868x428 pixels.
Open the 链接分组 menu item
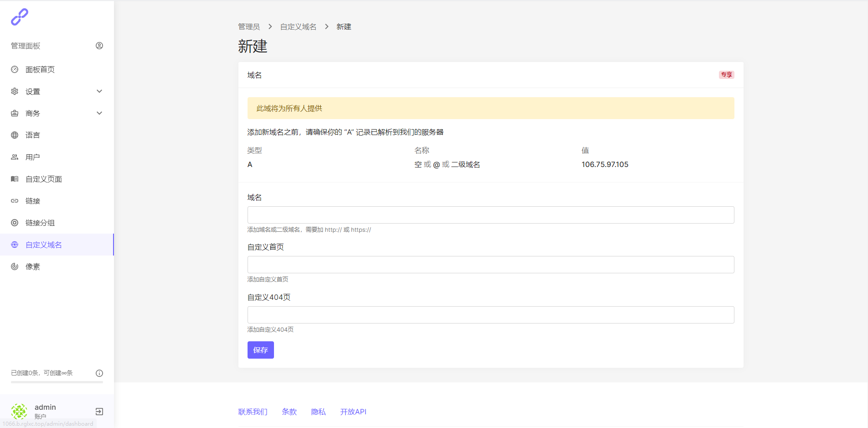(x=40, y=223)
